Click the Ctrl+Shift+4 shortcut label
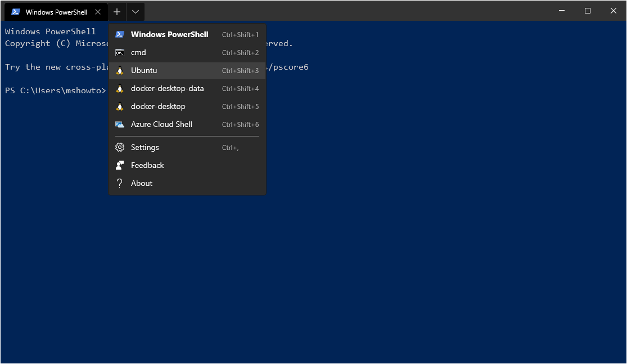The height and width of the screenshot is (364, 627). pos(240,89)
